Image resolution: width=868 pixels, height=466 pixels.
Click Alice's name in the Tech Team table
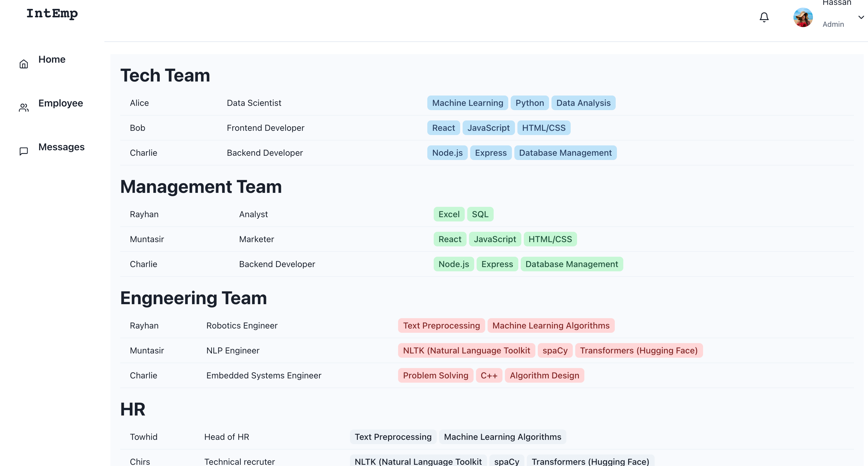pyautogui.click(x=139, y=103)
